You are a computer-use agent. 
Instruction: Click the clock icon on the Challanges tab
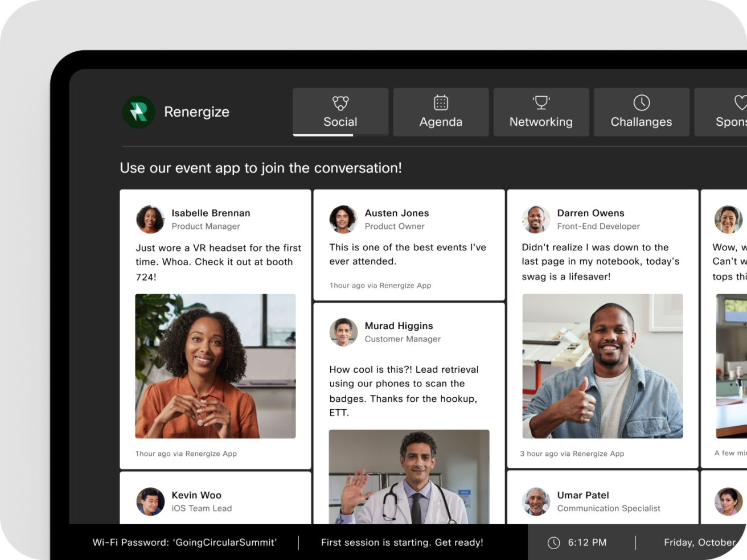pyautogui.click(x=642, y=102)
